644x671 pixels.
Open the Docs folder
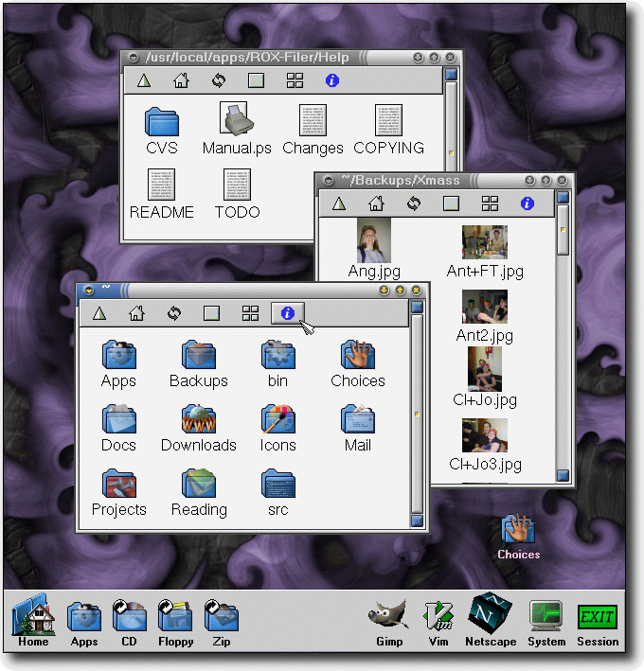click(118, 428)
